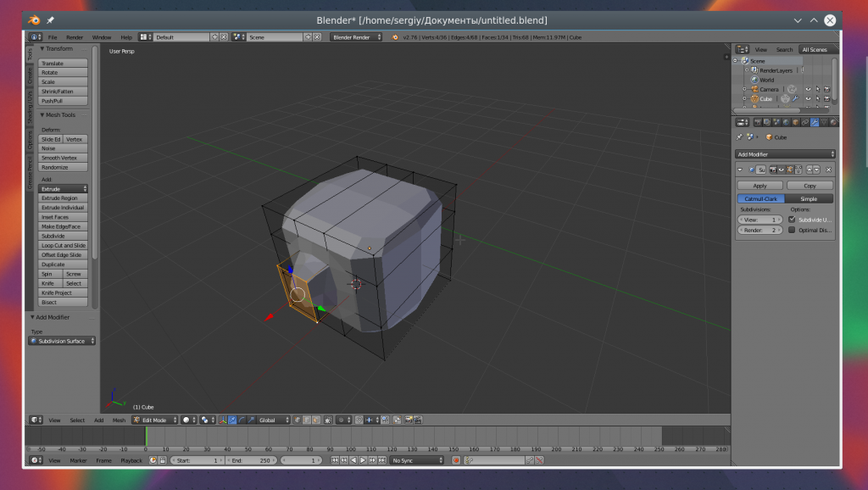Switch to the Shading/UVs tool shelf tab
The width and height of the screenshot is (868, 490).
point(31,108)
